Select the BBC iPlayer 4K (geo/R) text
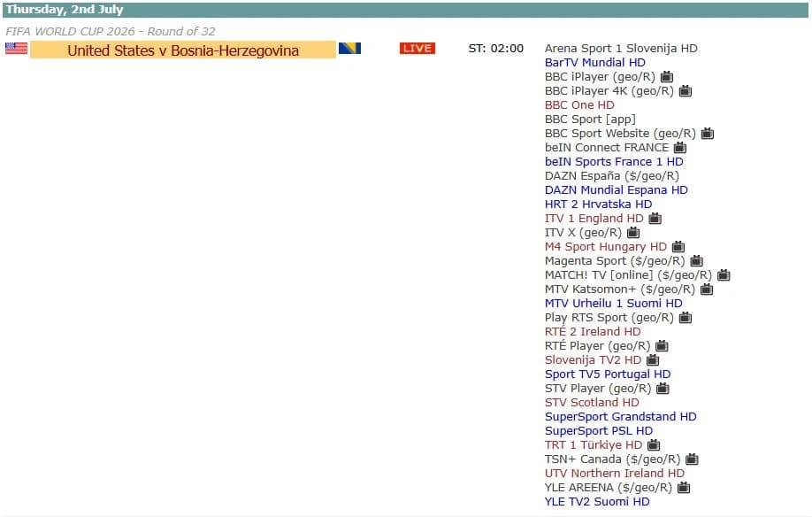The width and height of the screenshot is (812, 517). [609, 90]
